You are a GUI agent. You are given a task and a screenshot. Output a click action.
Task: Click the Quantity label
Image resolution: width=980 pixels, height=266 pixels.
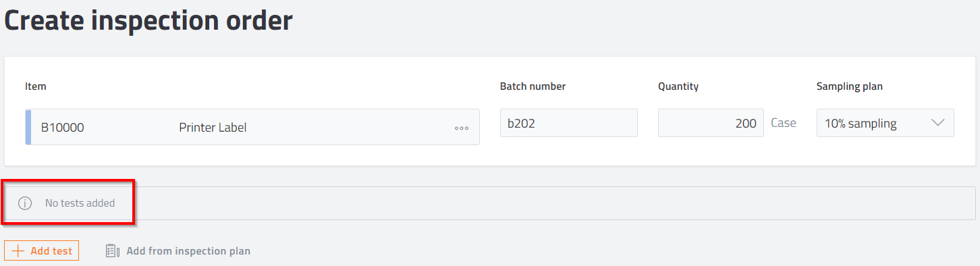[678, 86]
